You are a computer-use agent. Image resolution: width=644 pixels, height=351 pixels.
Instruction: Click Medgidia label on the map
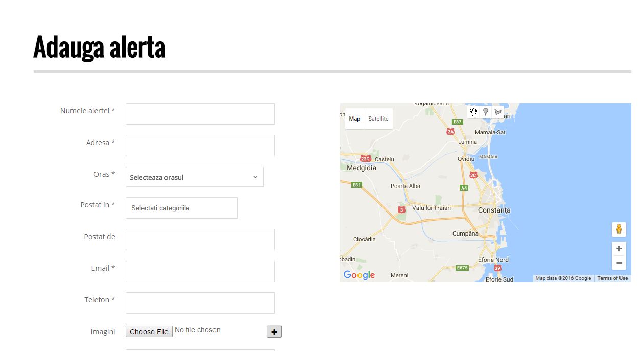pos(361,168)
